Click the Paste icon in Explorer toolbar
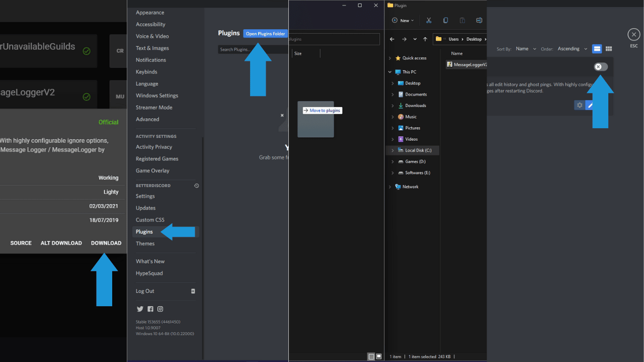 (462, 21)
